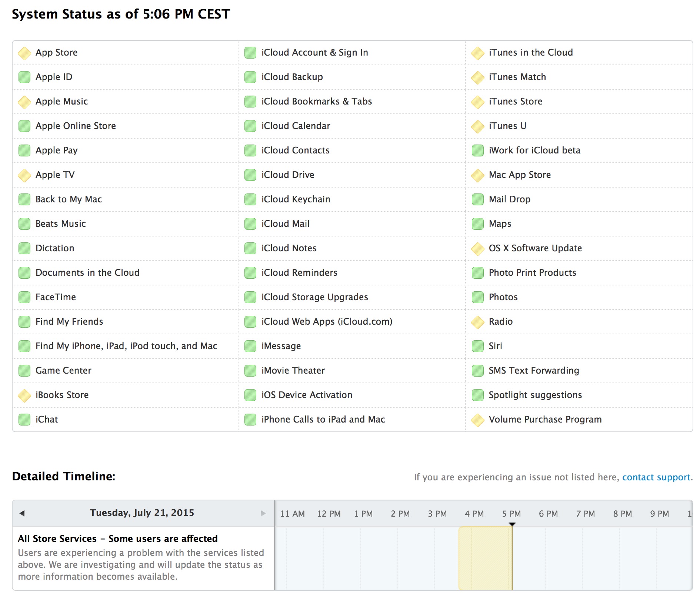This screenshot has width=700, height=596.
Task: Click the Beats Music service name
Action: [x=61, y=224]
